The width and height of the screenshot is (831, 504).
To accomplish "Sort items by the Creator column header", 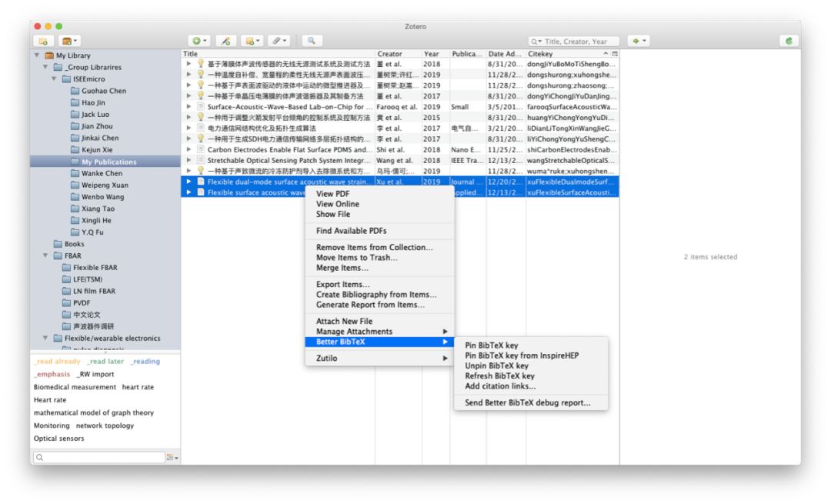I will tap(398, 54).
